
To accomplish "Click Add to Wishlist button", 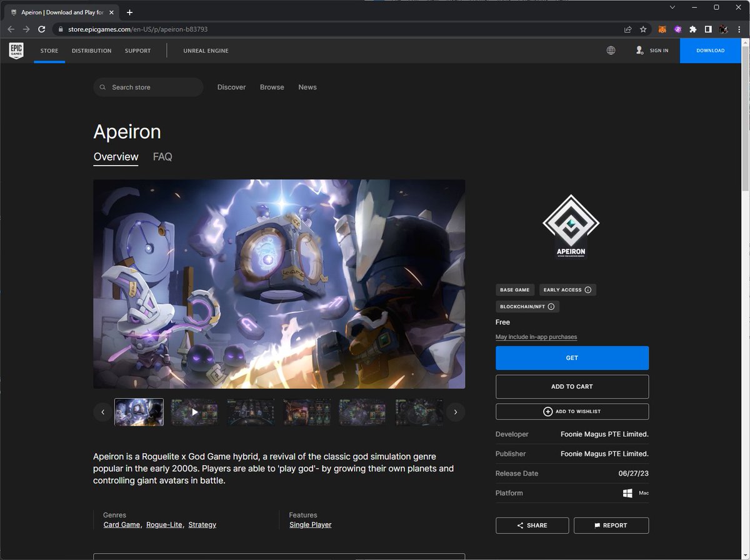I will pos(572,411).
